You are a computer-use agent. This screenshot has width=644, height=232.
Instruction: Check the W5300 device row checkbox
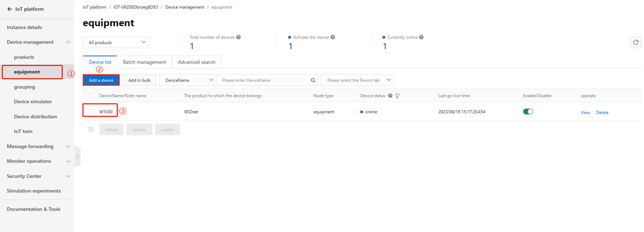point(91,112)
